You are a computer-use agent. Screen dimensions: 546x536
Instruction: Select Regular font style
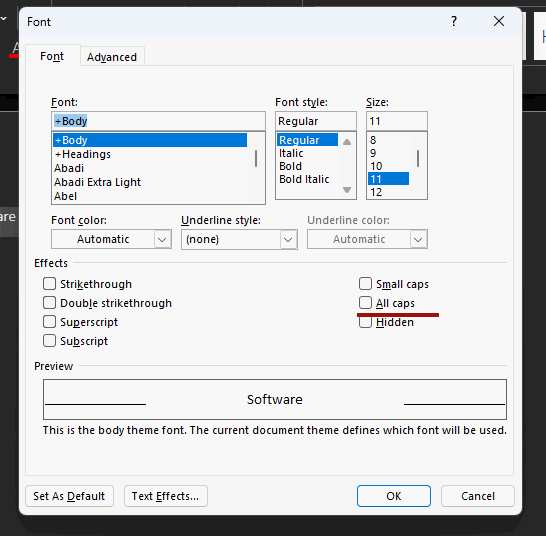coord(307,140)
